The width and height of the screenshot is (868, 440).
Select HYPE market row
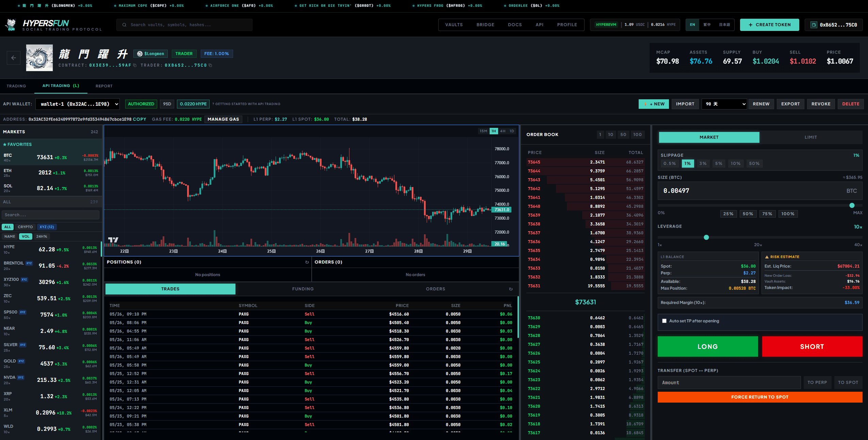pos(51,250)
